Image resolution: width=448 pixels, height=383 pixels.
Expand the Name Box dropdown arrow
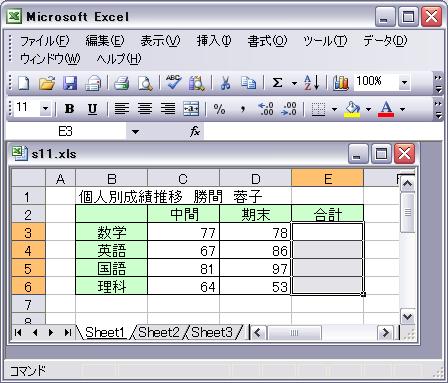[x=135, y=132]
